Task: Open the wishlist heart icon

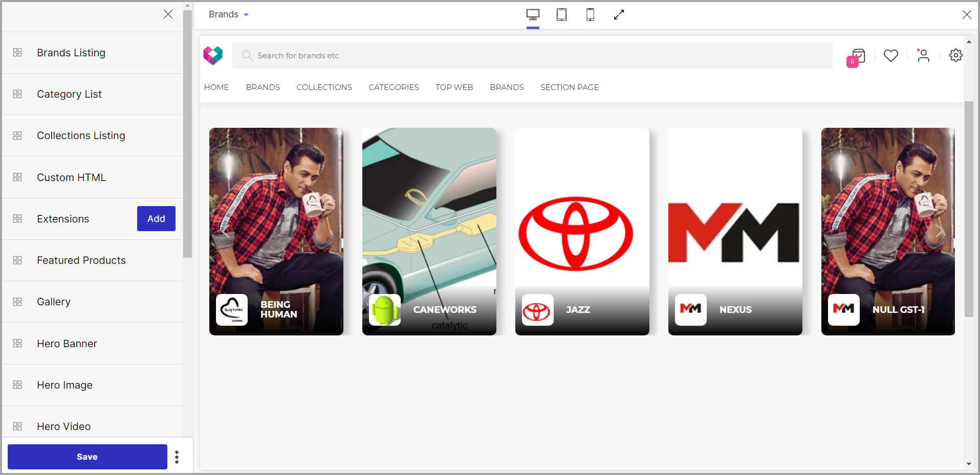Action: point(891,55)
